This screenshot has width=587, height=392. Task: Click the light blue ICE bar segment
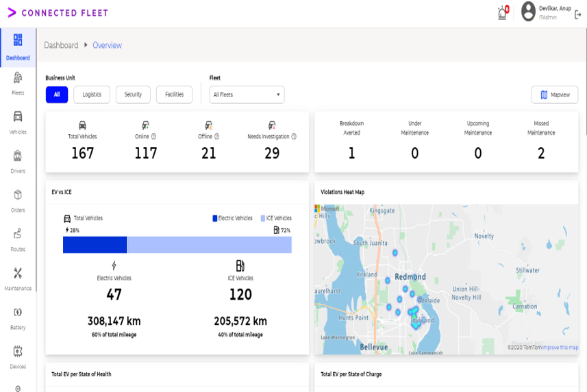[x=210, y=245]
